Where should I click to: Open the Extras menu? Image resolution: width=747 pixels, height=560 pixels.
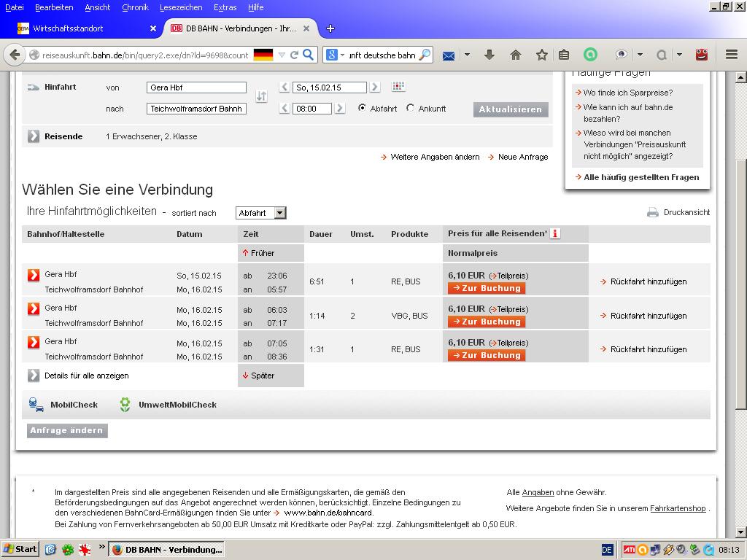225,7
